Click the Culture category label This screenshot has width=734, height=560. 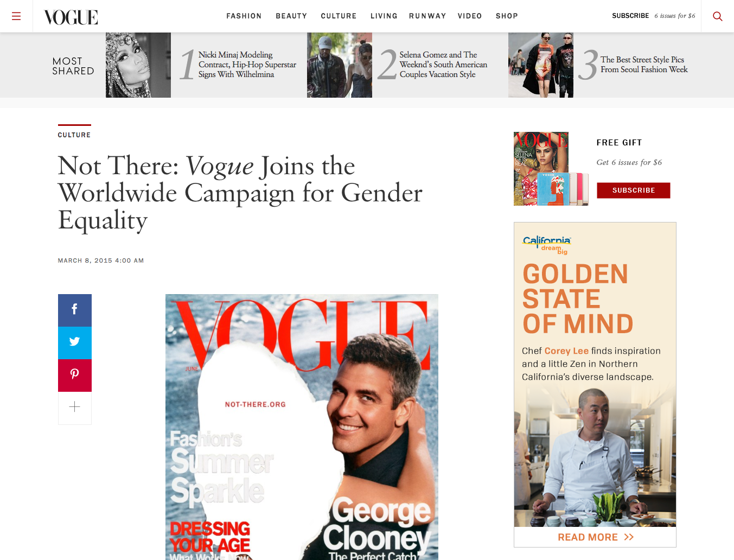tap(74, 135)
